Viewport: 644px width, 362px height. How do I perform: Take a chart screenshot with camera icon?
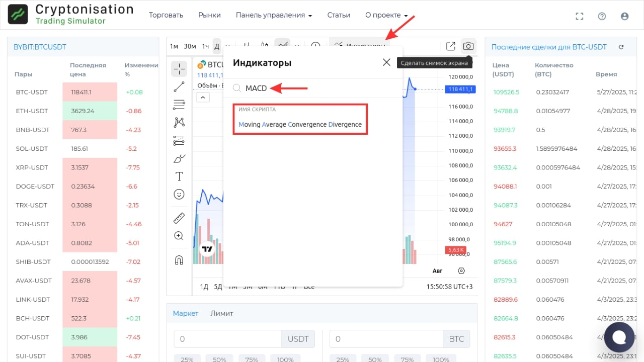click(468, 46)
